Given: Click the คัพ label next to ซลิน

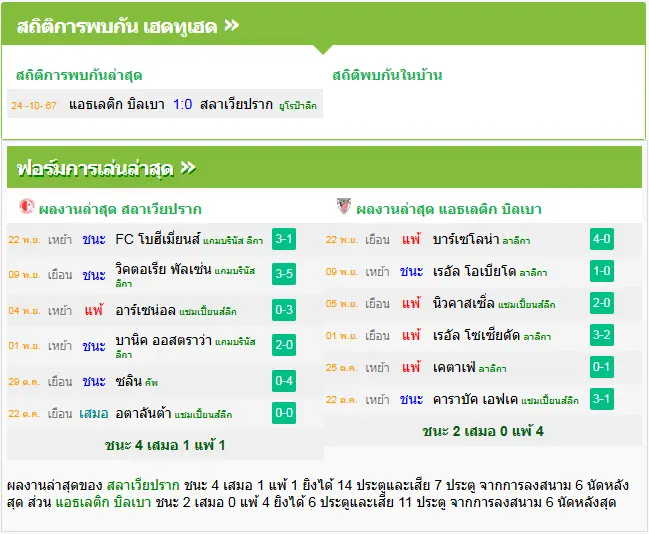Looking at the screenshot, I should (x=151, y=382).
